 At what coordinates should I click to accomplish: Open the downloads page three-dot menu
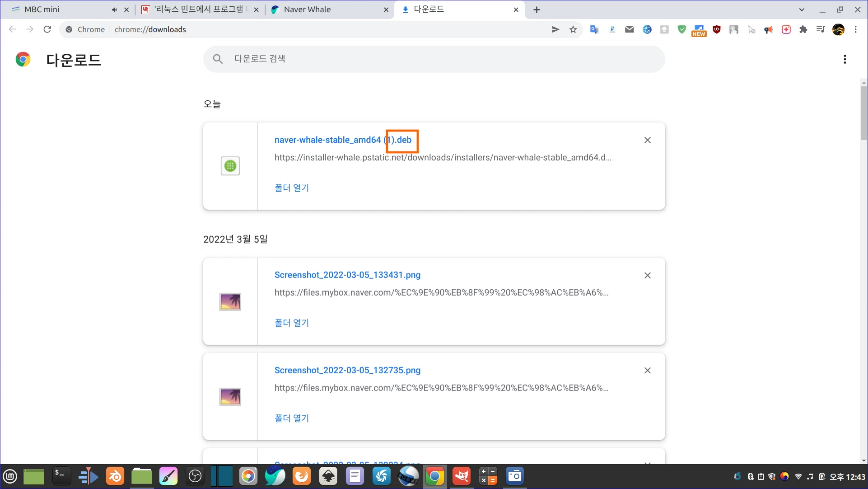tap(845, 59)
